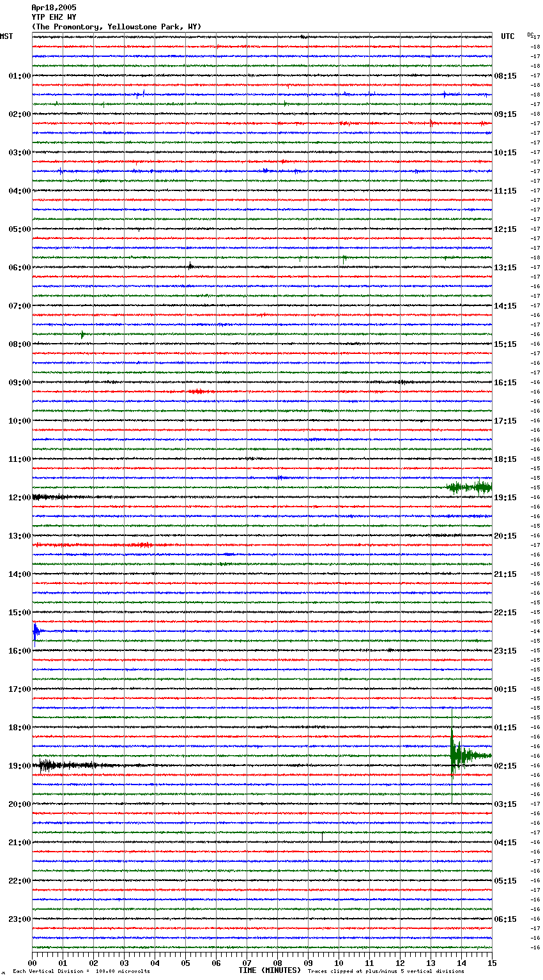Screen dimensions: 543x980
Task: Select the 10:00 MST row label
Action: [x=20, y=421]
